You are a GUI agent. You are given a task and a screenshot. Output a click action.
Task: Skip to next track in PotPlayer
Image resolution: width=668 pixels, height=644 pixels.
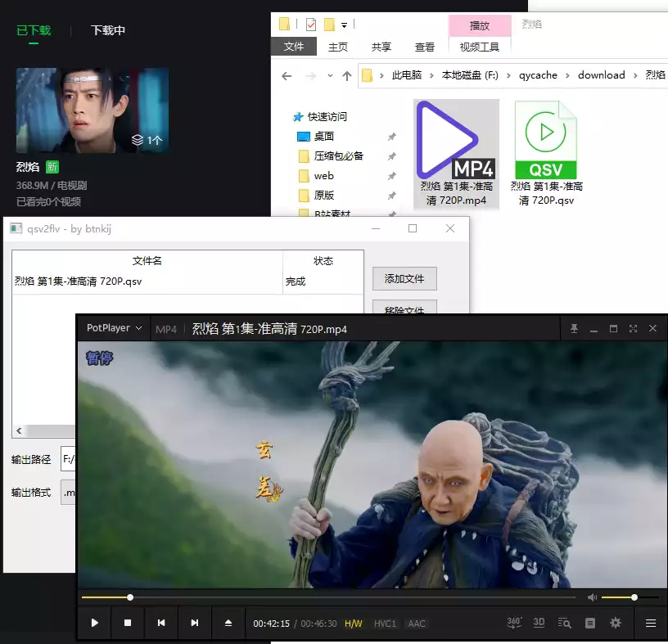click(x=194, y=623)
